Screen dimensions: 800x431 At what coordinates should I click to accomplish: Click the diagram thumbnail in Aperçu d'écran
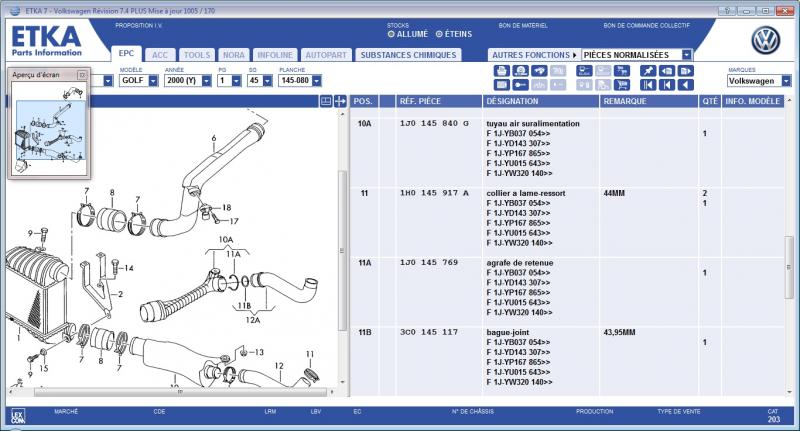tap(49, 130)
